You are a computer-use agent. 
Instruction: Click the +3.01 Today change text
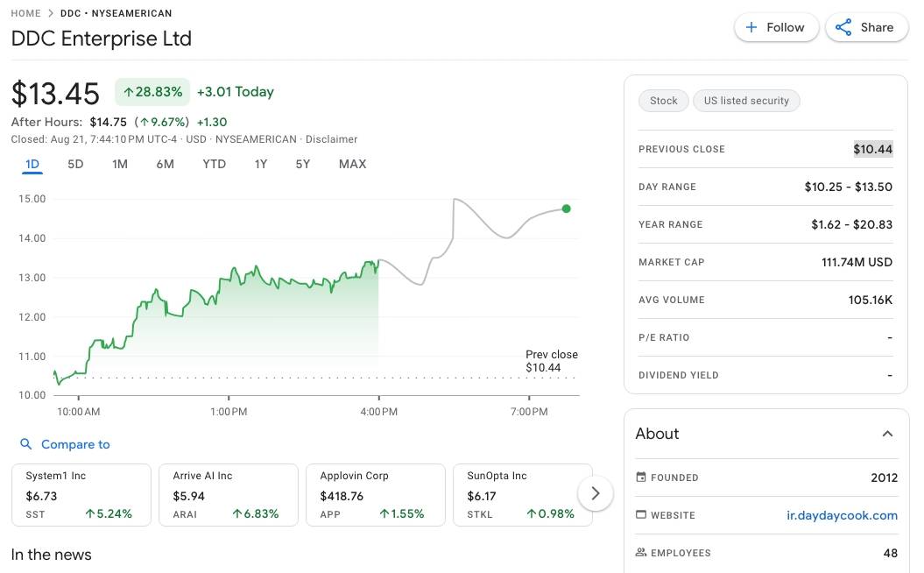point(235,92)
